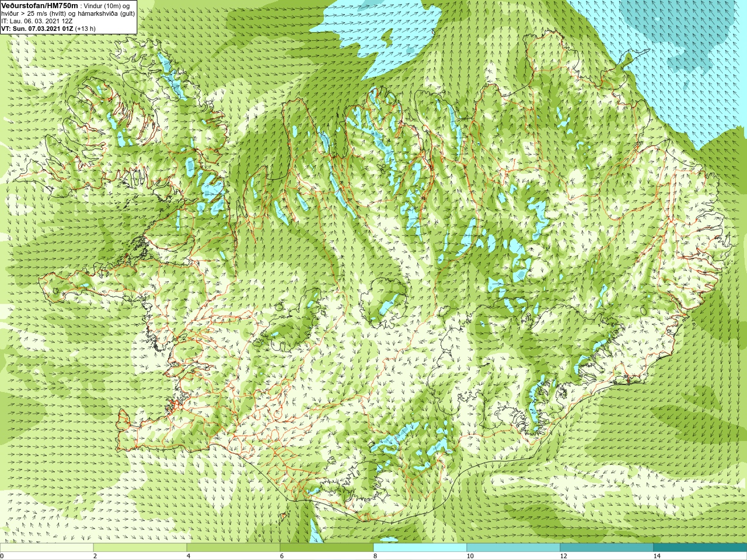Click the Veðurstofan/HM750m title text
747x560 pixels.
40,5
